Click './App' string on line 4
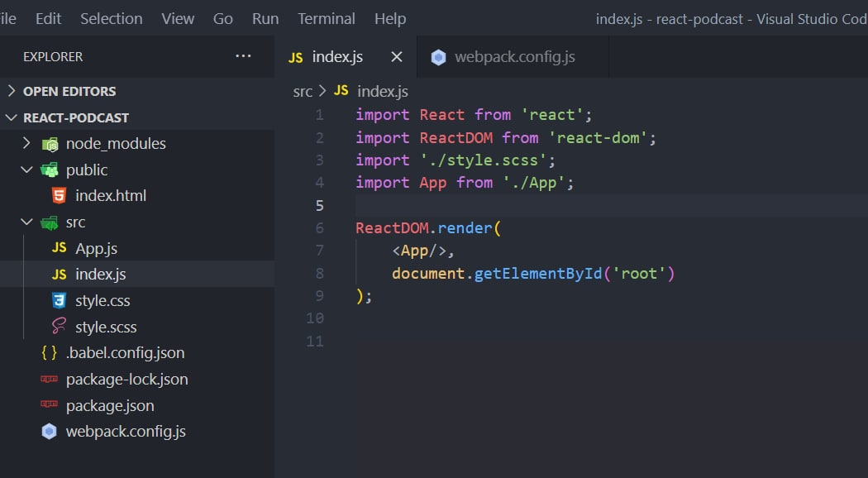This screenshot has height=478, width=868. point(534,183)
